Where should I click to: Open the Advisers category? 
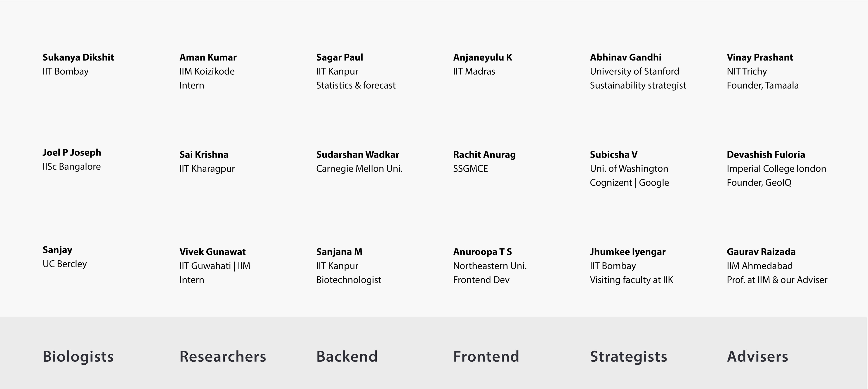[x=757, y=357]
